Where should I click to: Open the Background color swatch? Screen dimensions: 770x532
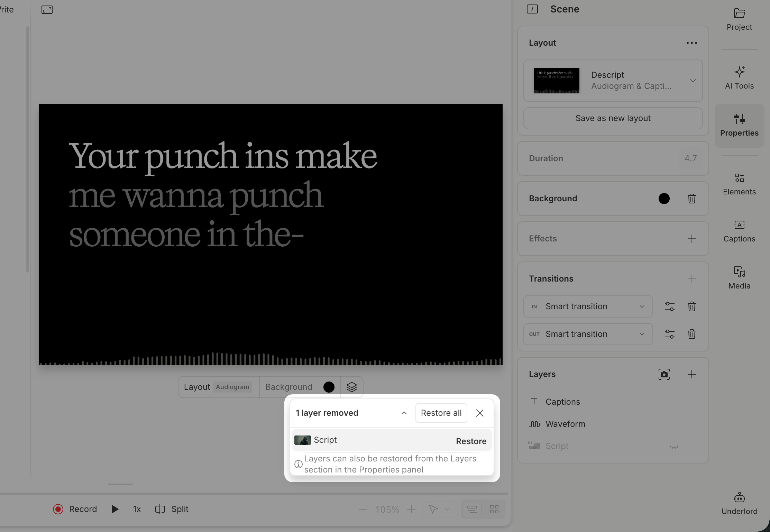(664, 198)
